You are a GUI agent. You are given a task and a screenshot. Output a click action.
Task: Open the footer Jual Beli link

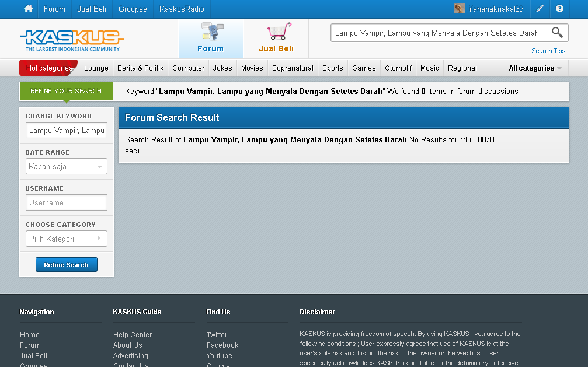(x=33, y=356)
